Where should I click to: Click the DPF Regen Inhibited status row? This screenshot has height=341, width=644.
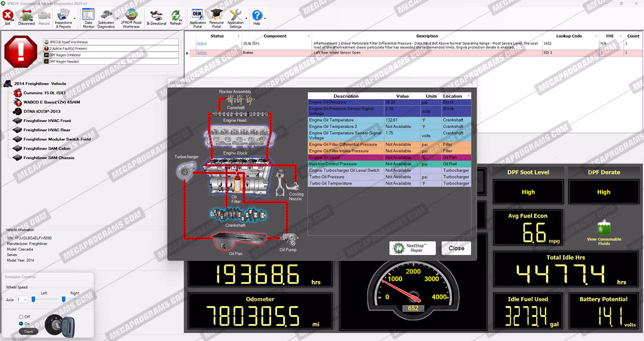[111, 55]
